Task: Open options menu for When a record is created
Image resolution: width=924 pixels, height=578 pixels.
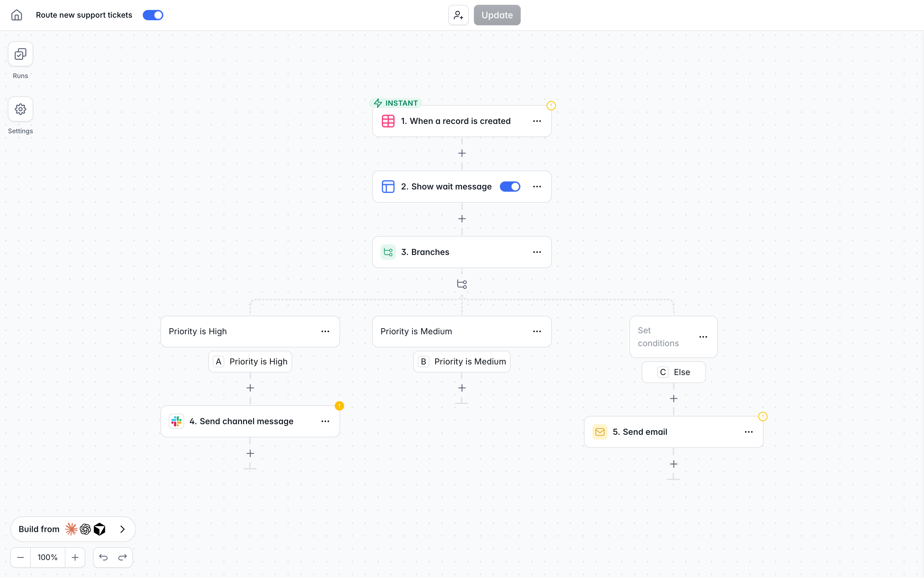Action: click(537, 121)
